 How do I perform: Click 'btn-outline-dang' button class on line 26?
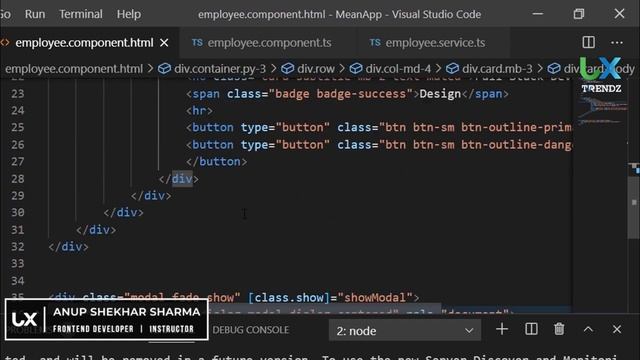(516, 144)
